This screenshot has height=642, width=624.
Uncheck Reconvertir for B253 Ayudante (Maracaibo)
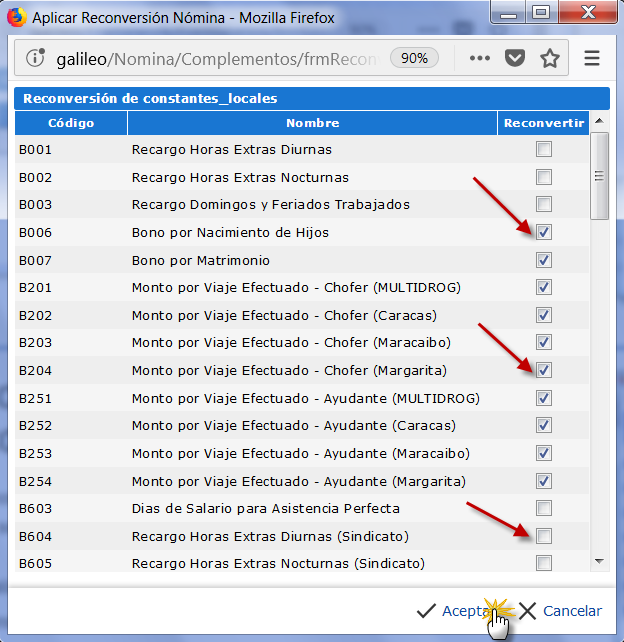pos(544,453)
